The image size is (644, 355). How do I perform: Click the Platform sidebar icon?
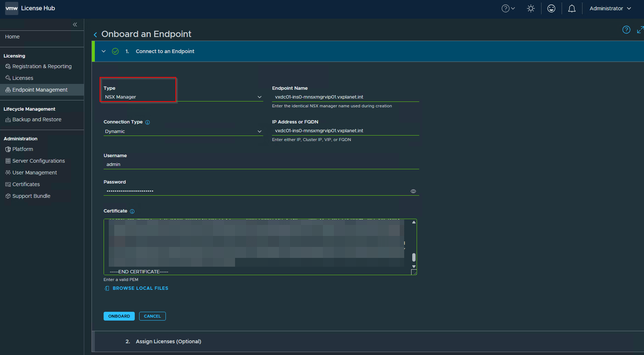coord(8,149)
